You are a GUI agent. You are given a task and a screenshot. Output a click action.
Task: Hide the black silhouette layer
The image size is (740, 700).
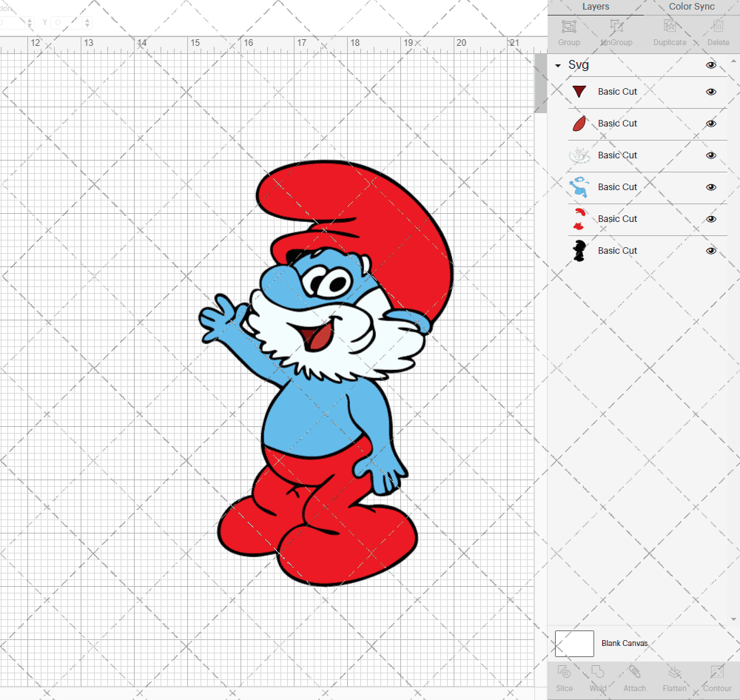(710, 251)
